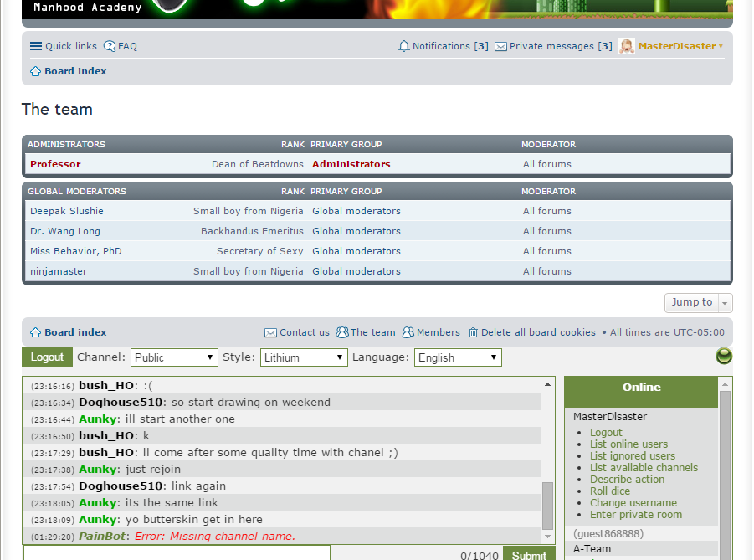The width and height of the screenshot is (754, 560).
Task: Open Private messages [3] link
Action: (561, 46)
